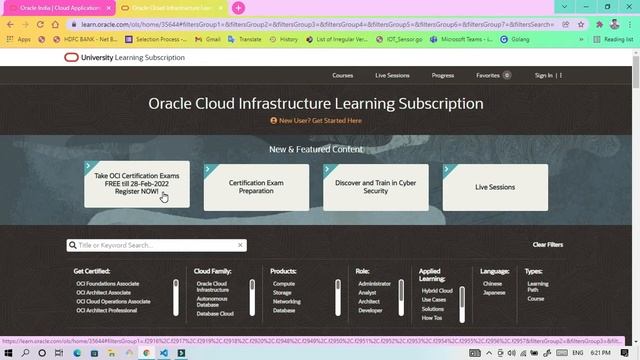Click the Role list scrollbar
The height and width of the screenshot is (360, 640).
point(401,298)
